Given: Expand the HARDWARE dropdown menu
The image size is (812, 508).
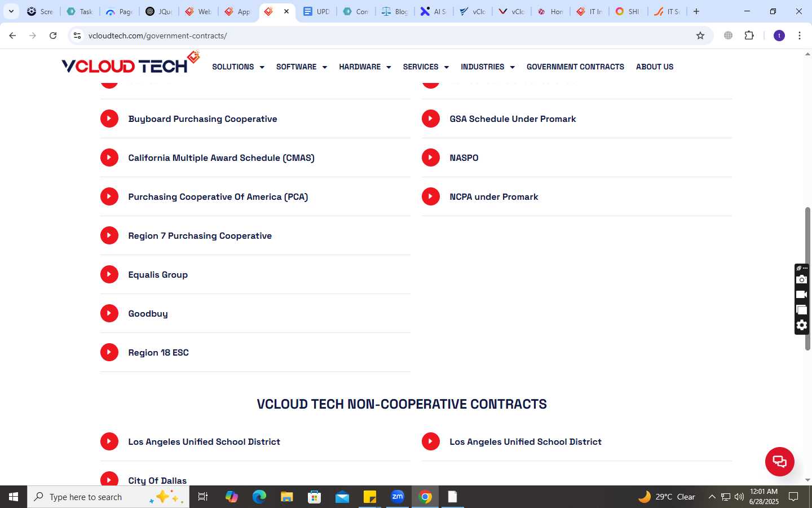Looking at the screenshot, I should (x=365, y=67).
